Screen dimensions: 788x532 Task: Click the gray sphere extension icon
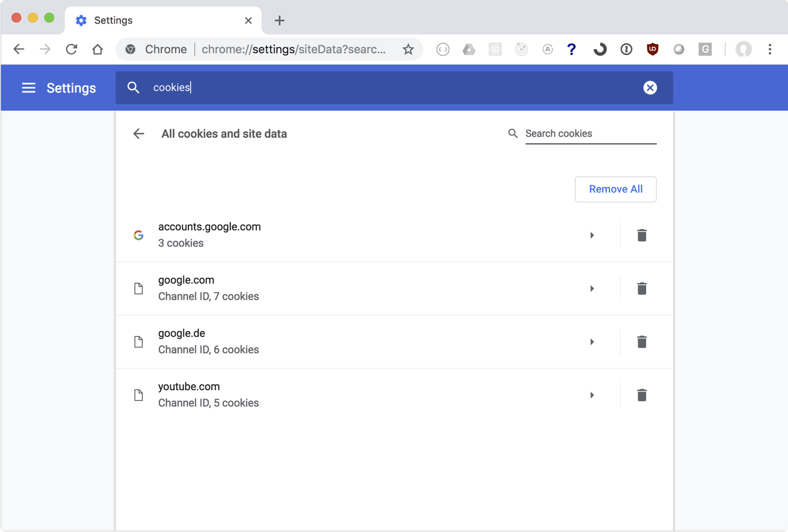(679, 49)
